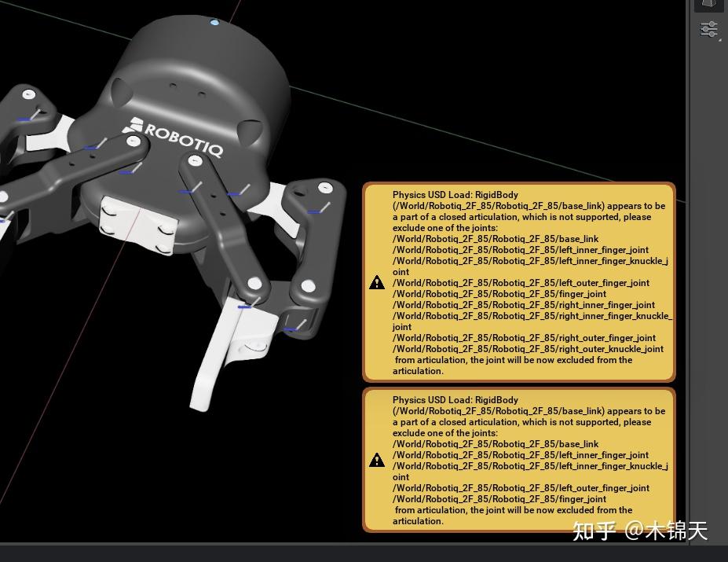Click the blue sphere atop the gripper
This screenshot has height=562, width=728.
coord(213,21)
